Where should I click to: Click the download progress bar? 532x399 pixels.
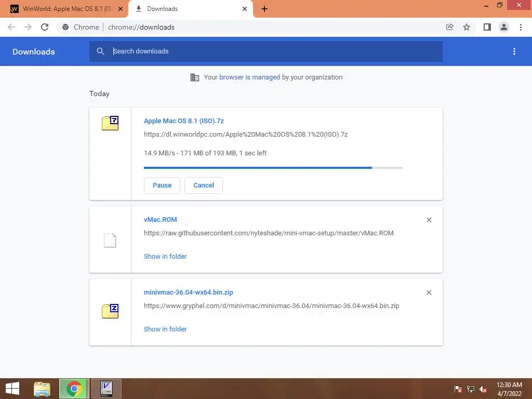coord(273,168)
